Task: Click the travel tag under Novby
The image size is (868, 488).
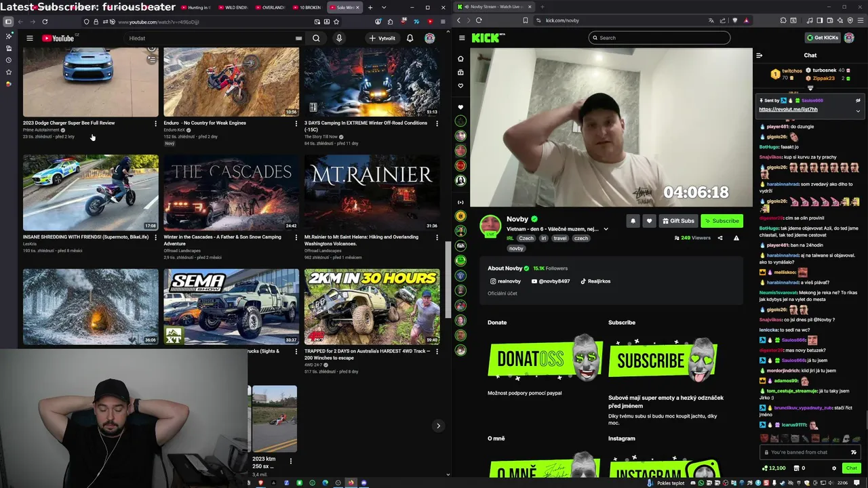Action: [x=559, y=239]
